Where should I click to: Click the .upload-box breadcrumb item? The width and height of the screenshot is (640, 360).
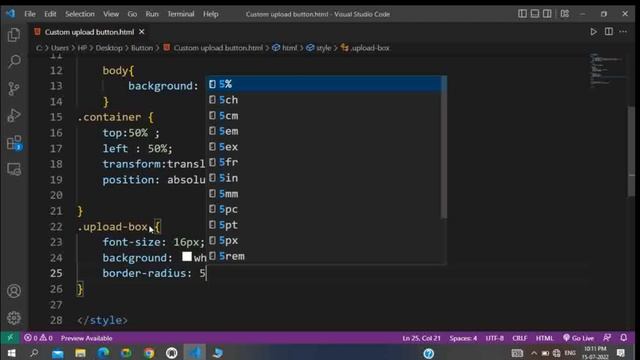point(365,48)
